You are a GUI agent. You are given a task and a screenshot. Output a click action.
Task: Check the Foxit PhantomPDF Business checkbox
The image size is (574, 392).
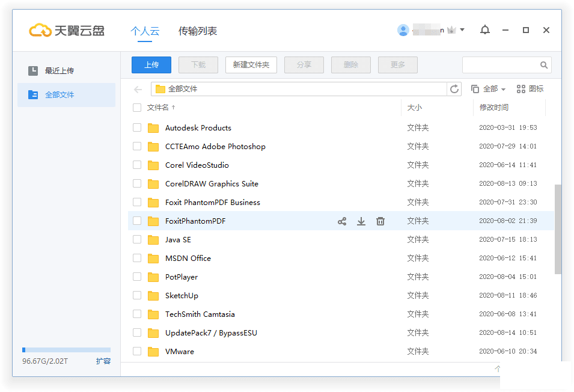(137, 202)
